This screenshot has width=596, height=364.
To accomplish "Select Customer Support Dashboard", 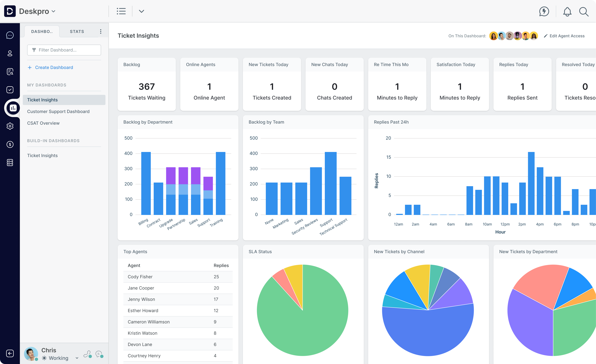I will pos(58,111).
